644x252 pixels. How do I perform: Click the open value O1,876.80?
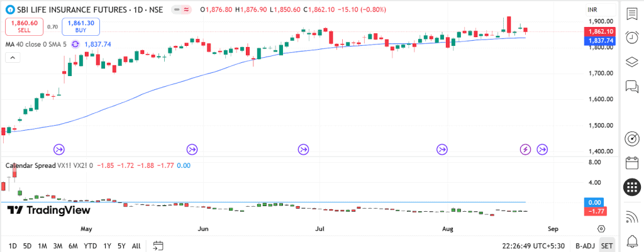pos(216,9)
